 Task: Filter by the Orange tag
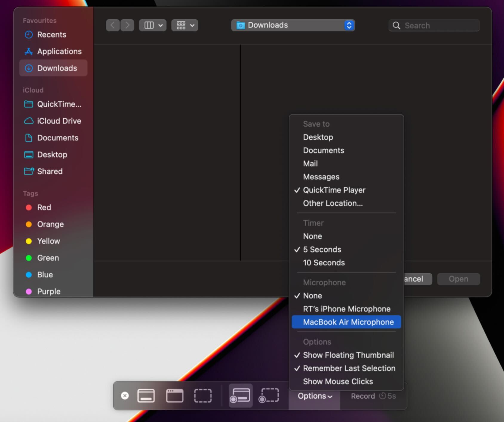pos(53,224)
